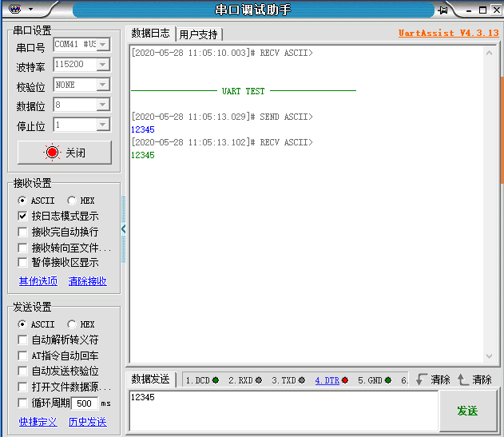Click the DCD status LED
Screen dimensions: 504x437
pyautogui.click(x=216, y=380)
